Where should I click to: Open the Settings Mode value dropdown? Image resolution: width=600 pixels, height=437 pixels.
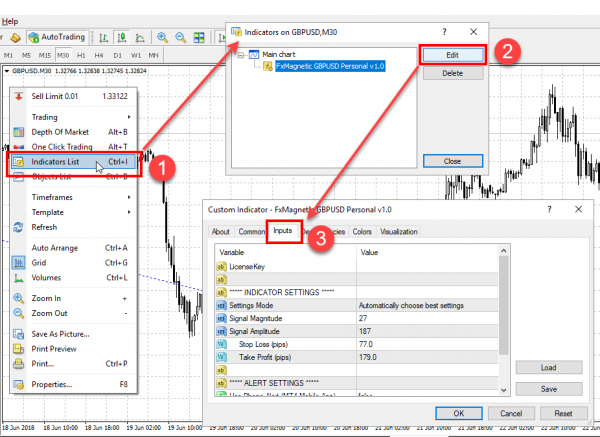coord(427,306)
